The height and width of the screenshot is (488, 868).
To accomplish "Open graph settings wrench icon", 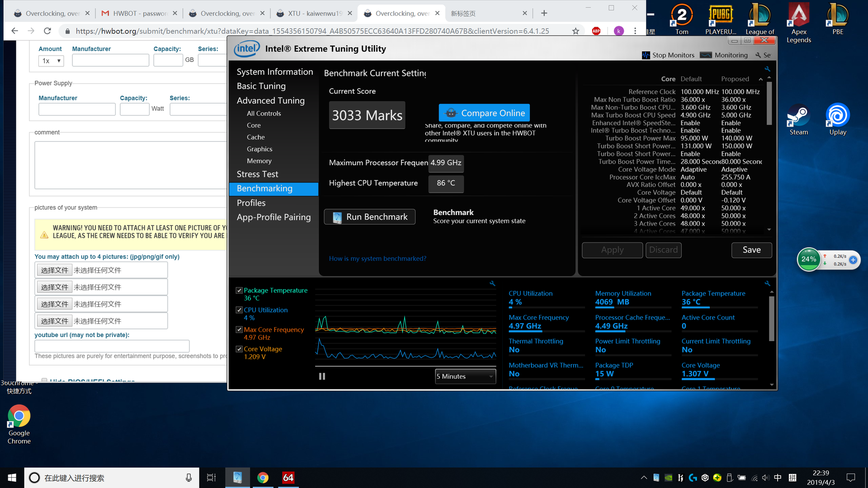I will (x=492, y=283).
